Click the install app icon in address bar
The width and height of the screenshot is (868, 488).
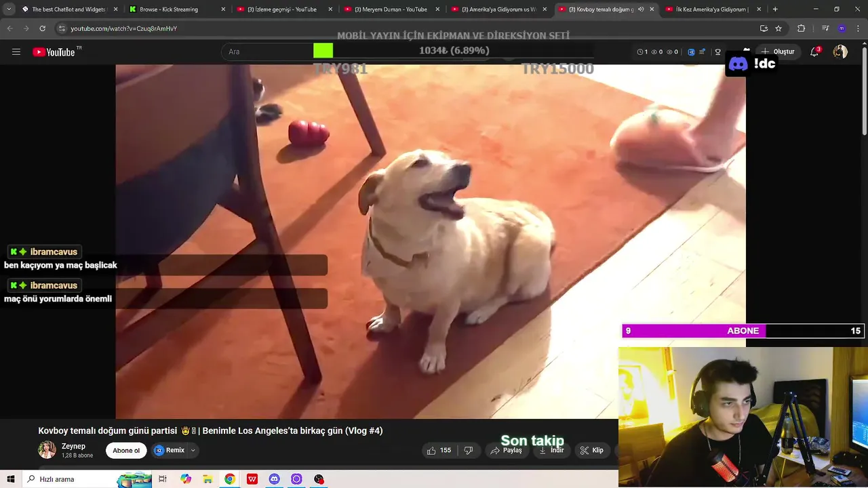tap(764, 28)
